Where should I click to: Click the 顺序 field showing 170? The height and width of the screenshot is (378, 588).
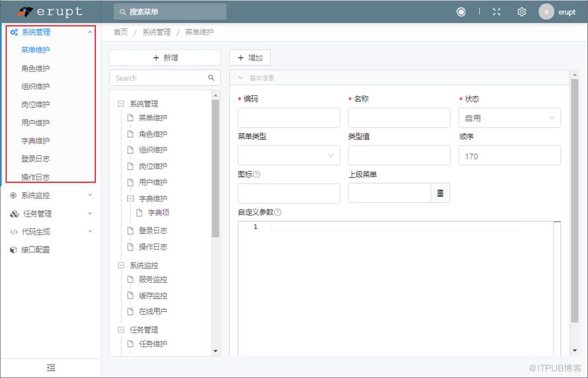pyautogui.click(x=509, y=155)
